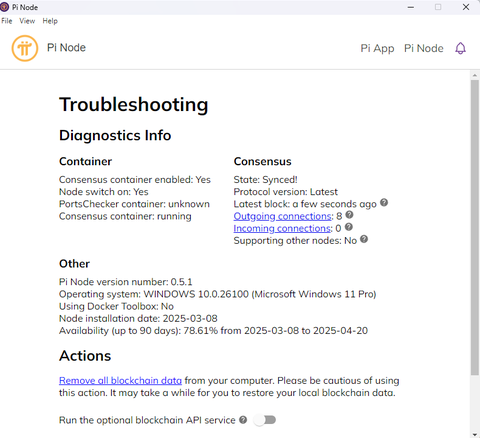Screen dimensions: 480x438
Task: Switch to the Pi App tab
Action: click(377, 48)
